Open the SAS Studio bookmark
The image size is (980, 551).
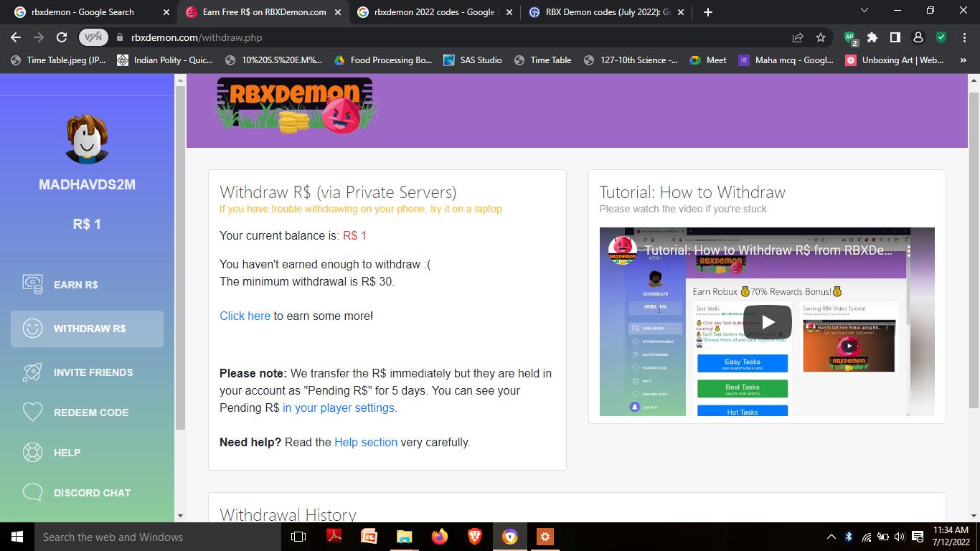pyautogui.click(x=473, y=60)
